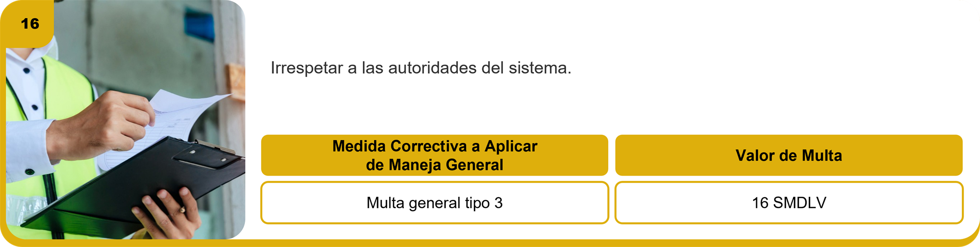Click the wooden block on the wall
The image size is (980, 247).
236,81
